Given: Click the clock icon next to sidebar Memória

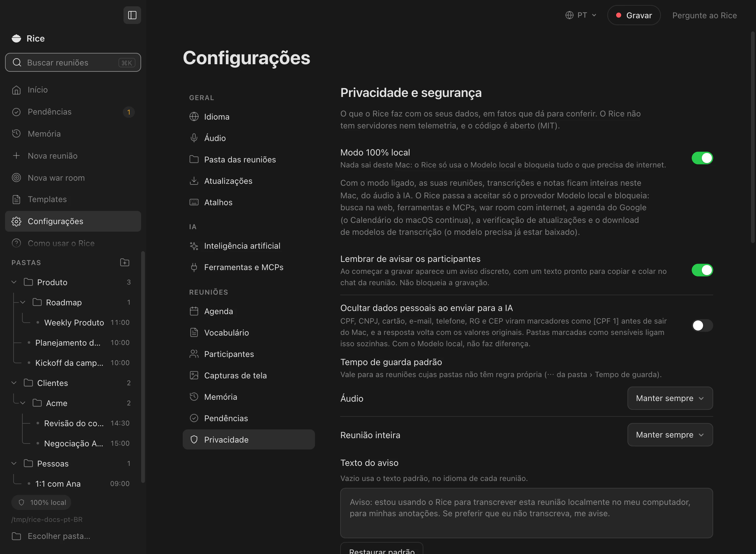Looking at the screenshot, I should [16, 134].
